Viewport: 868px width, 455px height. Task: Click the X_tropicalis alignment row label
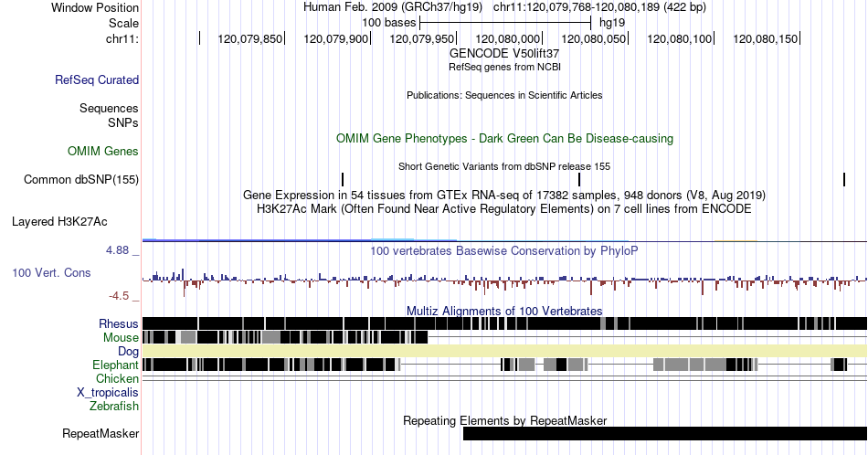pos(108,393)
